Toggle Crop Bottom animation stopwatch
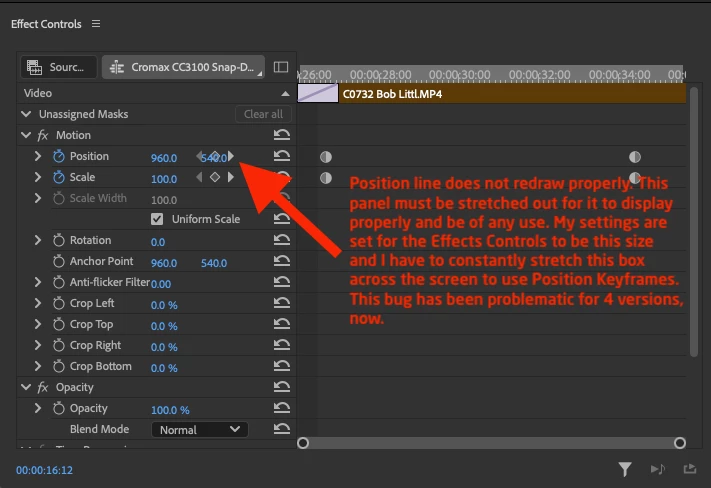This screenshot has height=488, width=711. (x=58, y=366)
